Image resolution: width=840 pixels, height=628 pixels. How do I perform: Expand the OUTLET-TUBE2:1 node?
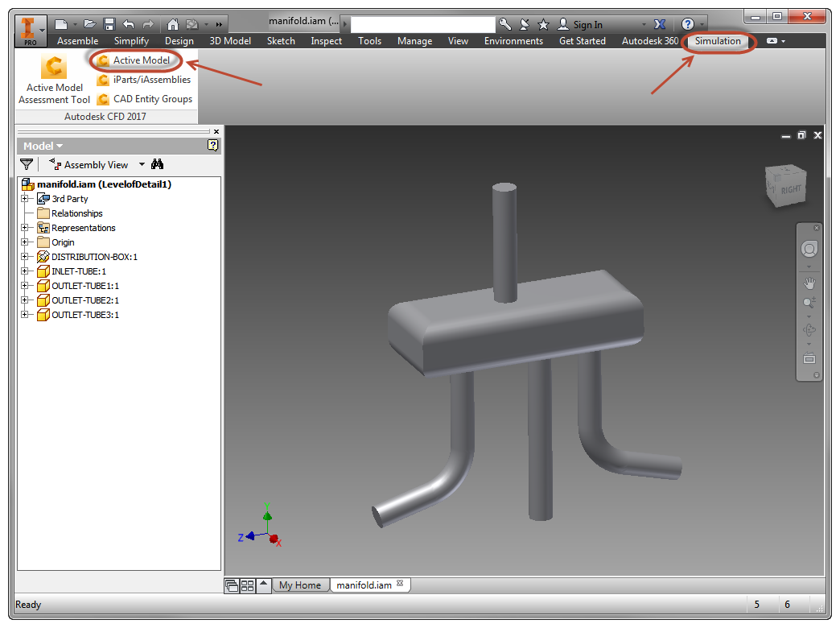click(x=25, y=300)
